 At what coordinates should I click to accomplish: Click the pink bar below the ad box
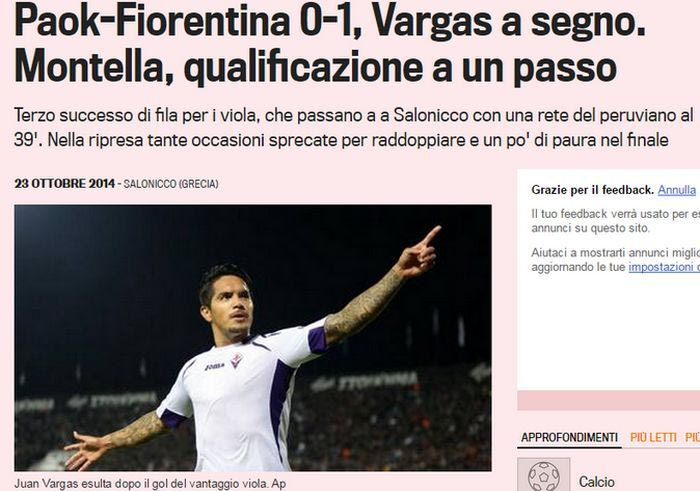click(x=608, y=400)
